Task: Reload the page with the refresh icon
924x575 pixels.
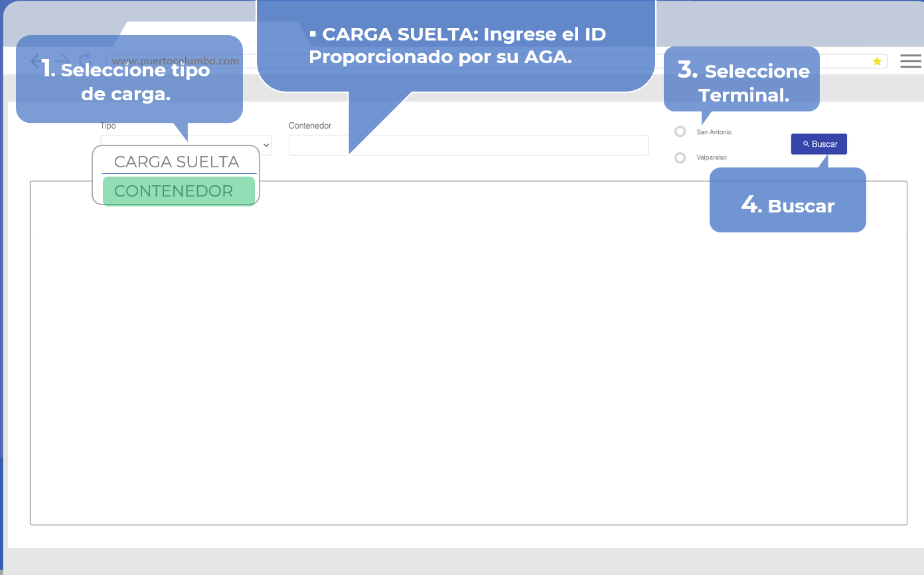Action: [85, 60]
